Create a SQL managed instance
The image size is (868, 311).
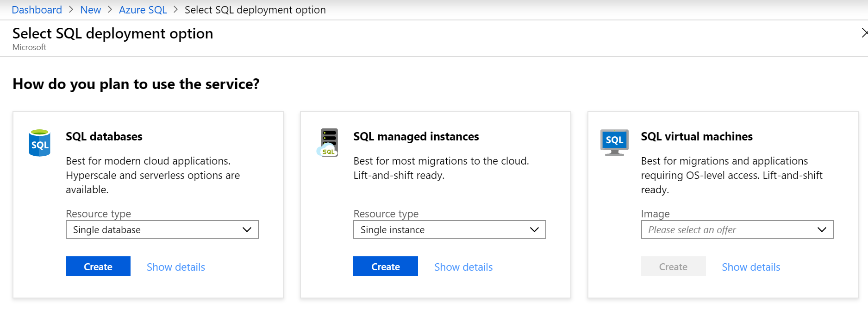(x=386, y=267)
